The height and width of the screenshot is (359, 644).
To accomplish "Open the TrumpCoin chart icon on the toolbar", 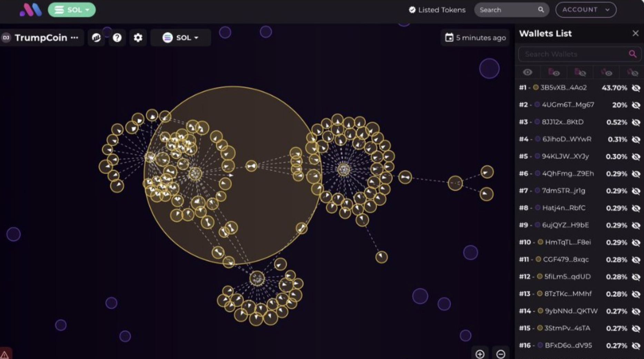I will point(96,38).
